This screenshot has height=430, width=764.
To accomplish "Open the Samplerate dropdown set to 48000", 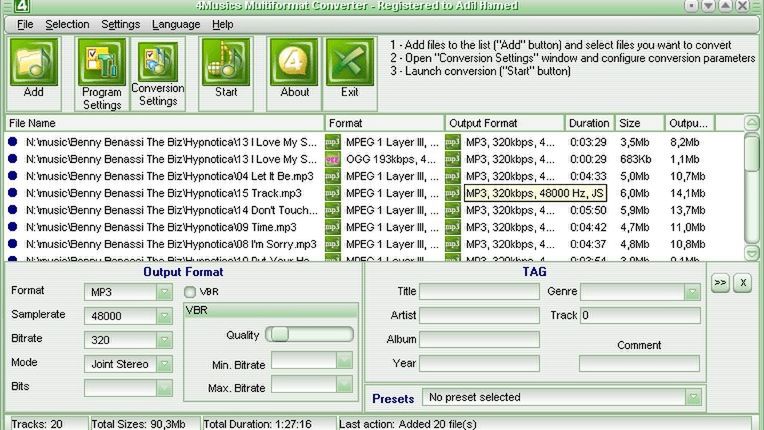I will (164, 315).
